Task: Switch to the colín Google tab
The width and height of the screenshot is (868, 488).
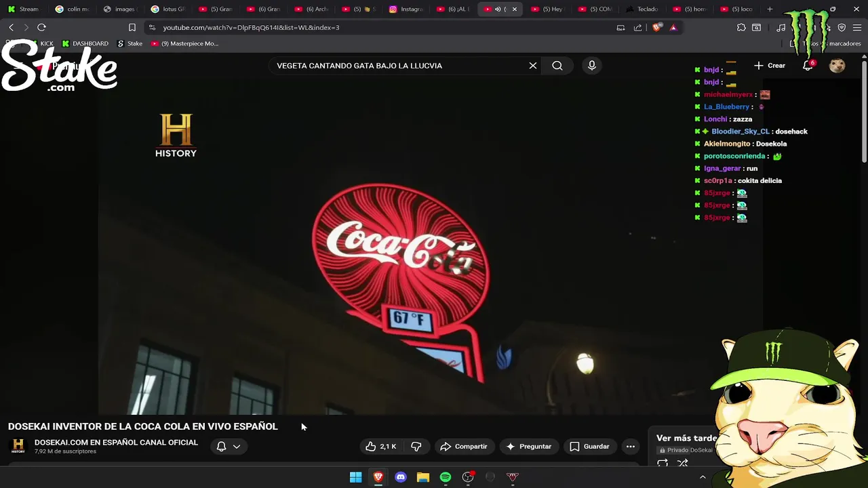Action: [72, 9]
